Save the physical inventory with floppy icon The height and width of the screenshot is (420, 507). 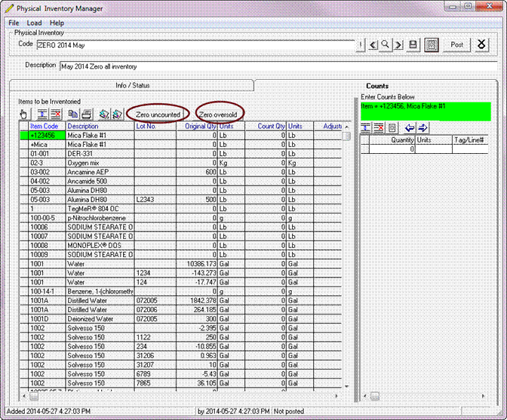tap(413, 45)
